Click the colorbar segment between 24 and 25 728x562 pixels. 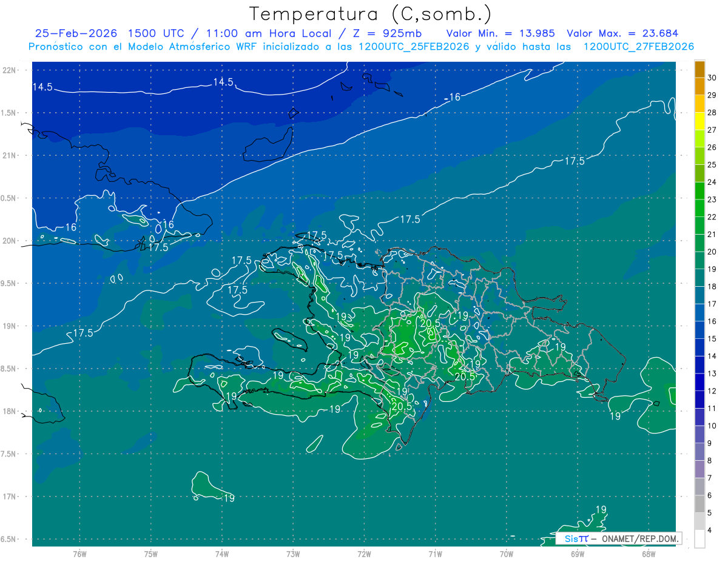coord(699,173)
